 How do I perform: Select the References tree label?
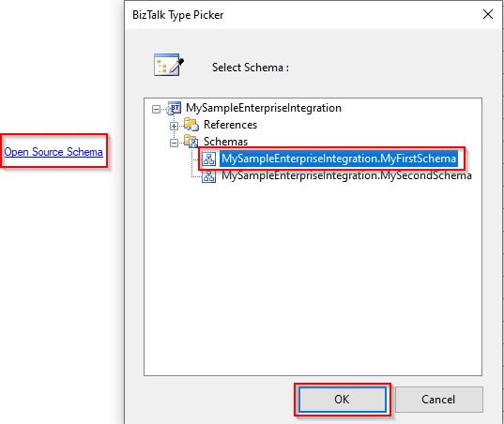coord(231,125)
